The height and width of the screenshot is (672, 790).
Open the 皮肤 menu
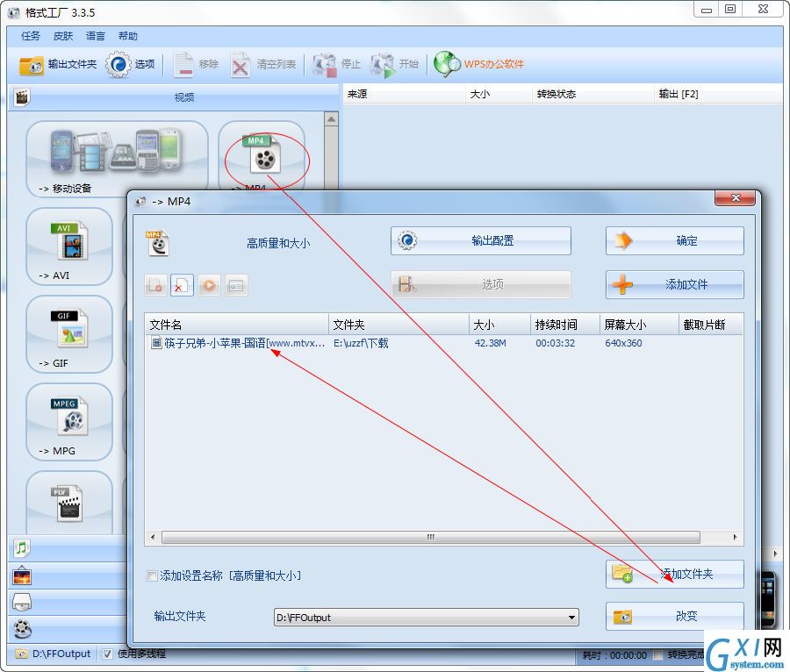point(63,36)
